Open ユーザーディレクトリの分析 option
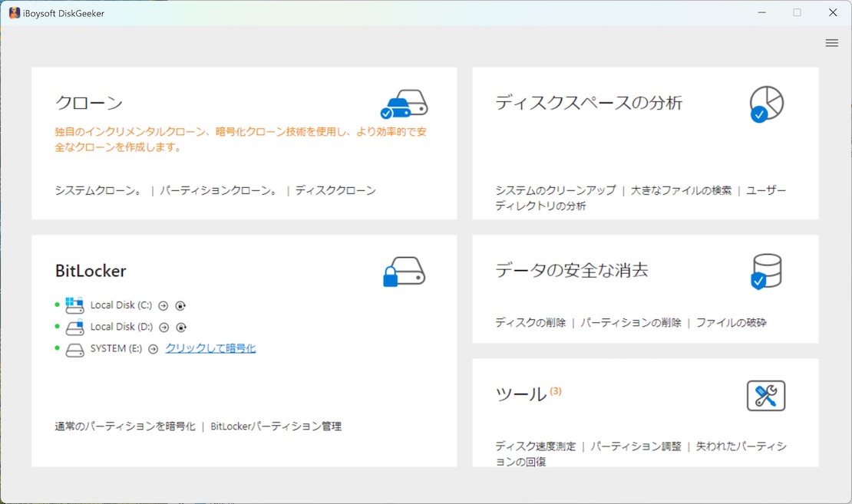Viewport: 852px width, 504px height. [640, 198]
